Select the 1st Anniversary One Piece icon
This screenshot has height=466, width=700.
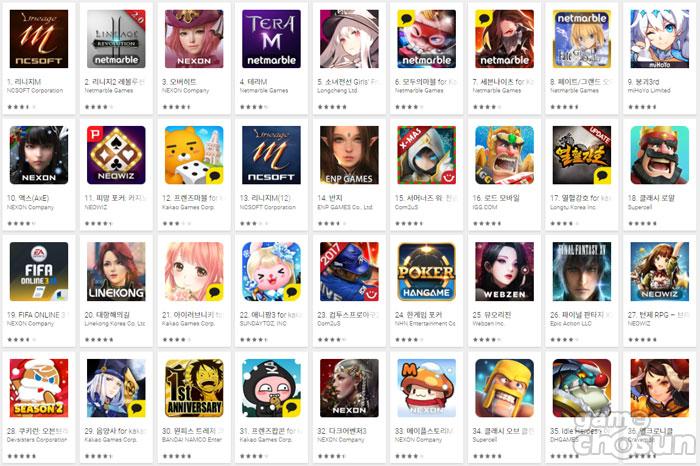(x=194, y=388)
